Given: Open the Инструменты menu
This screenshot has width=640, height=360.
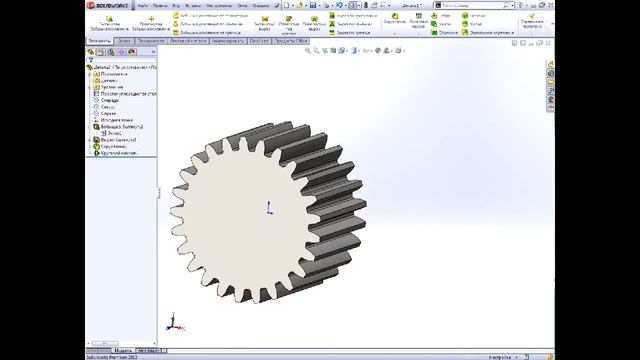Looking at the screenshot, I should [x=220, y=6].
